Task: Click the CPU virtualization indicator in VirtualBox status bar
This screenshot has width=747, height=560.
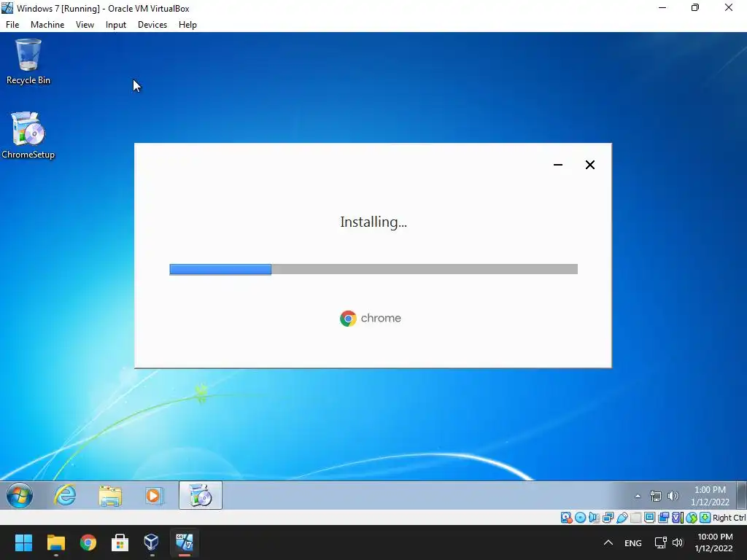Action: tap(678, 518)
